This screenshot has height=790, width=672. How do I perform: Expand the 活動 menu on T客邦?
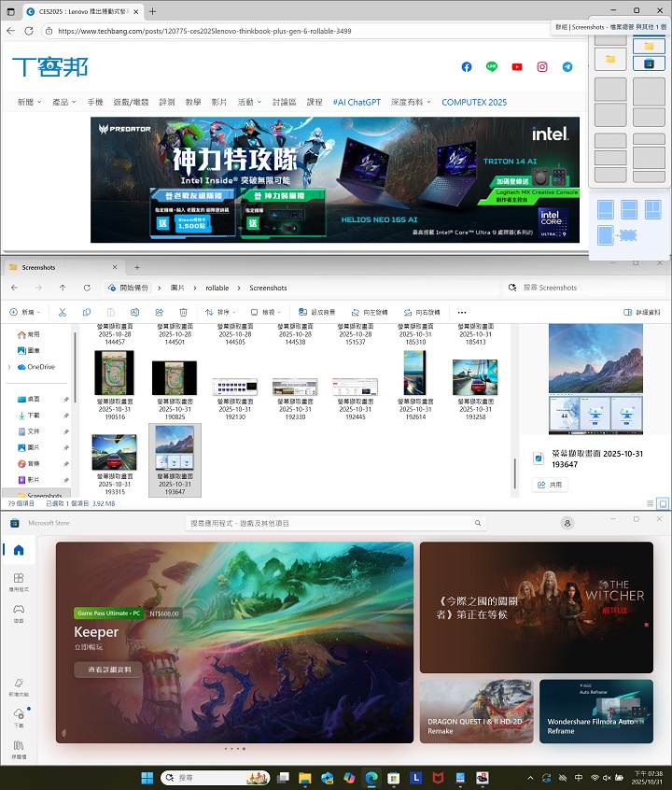coord(249,103)
